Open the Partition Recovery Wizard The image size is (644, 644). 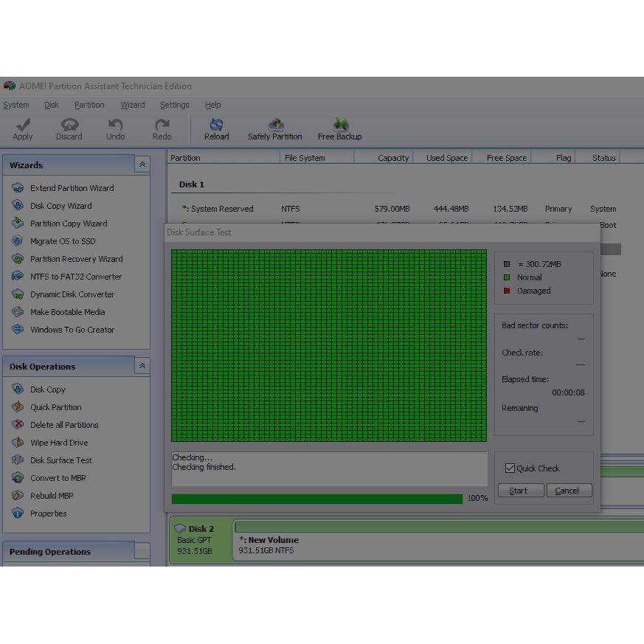pyautogui.click(x=67, y=259)
